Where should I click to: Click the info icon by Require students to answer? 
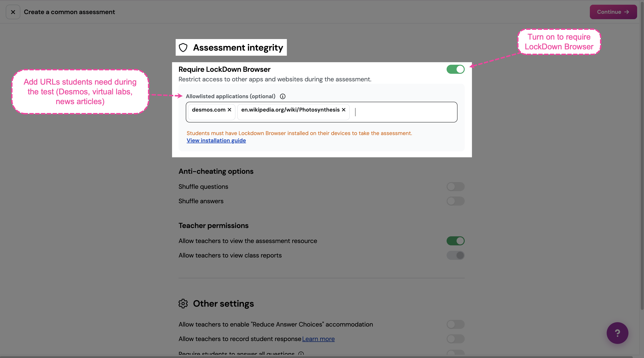tap(301, 353)
